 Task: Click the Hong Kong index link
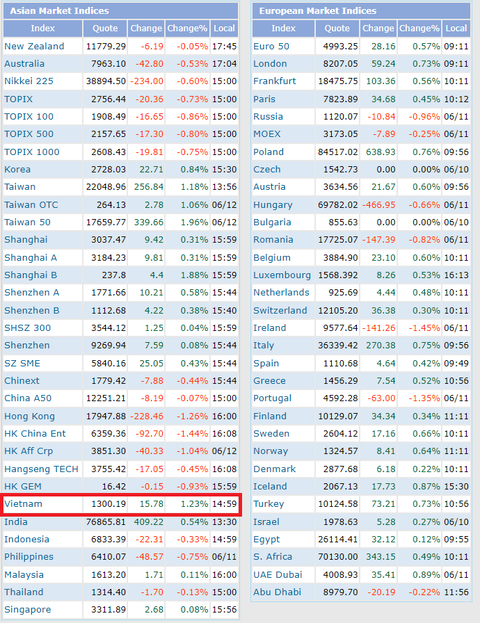click(29, 416)
